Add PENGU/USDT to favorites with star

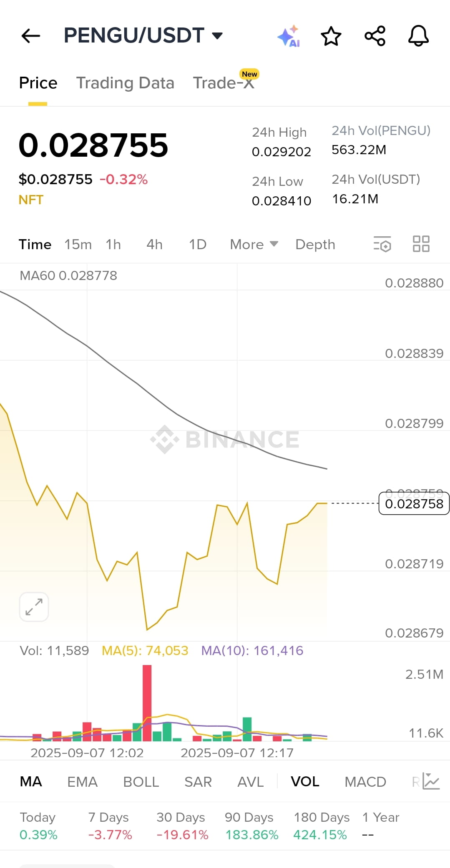click(x=331, y=36)
